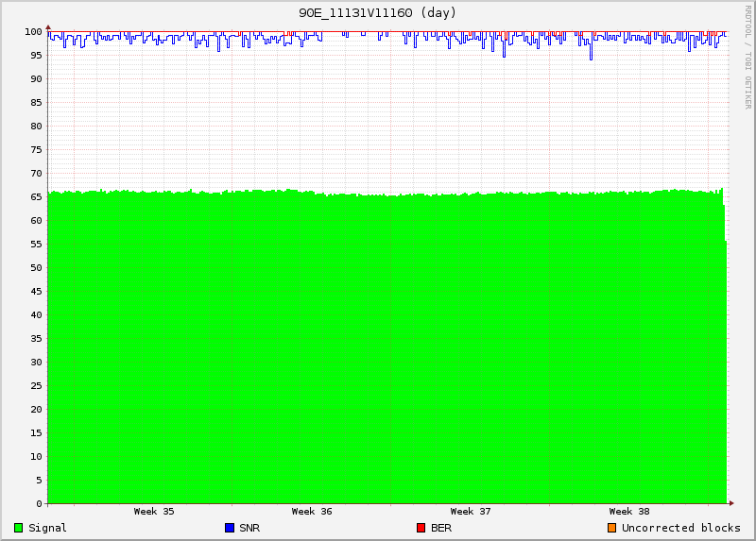Click the y-axis value '60'
This screenshot has height=541, width=756.
coord(36,221)
